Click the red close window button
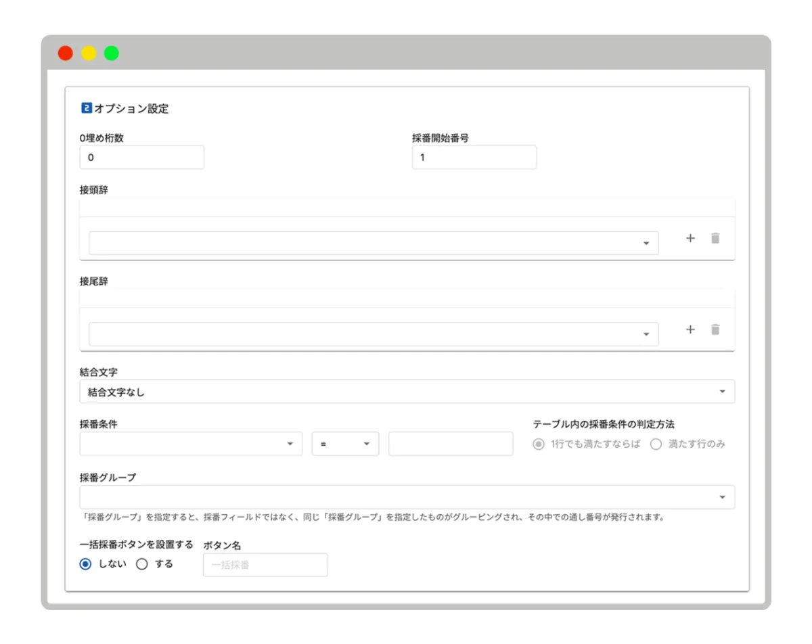812x644 pixels. click(66, 53)
